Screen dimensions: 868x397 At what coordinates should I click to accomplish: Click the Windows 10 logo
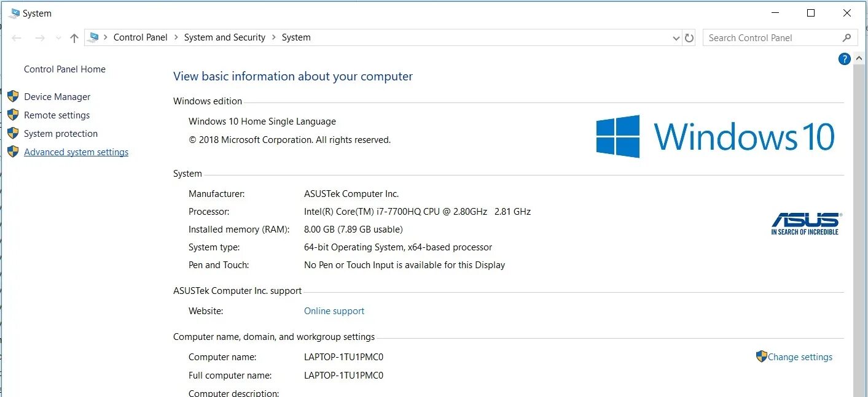pos(716,136)
